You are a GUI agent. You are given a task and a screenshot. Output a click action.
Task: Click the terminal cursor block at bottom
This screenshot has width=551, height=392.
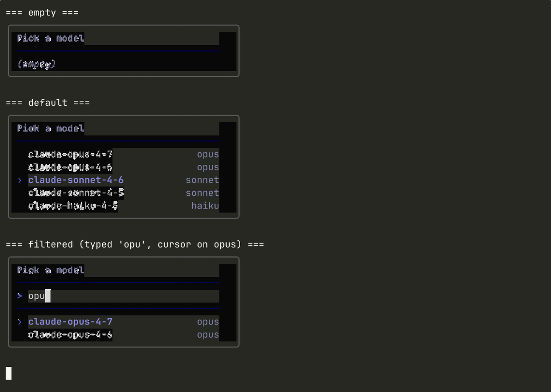pos(8,373)
